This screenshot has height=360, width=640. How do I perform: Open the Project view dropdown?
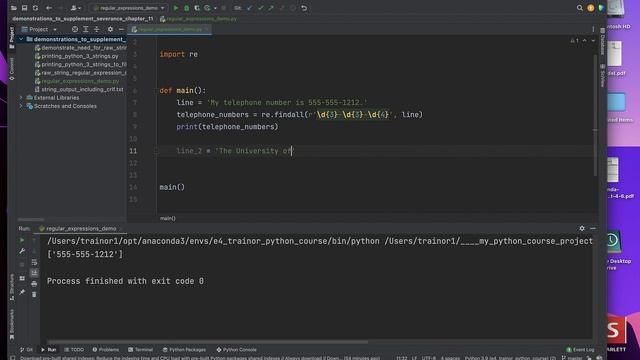39,29
